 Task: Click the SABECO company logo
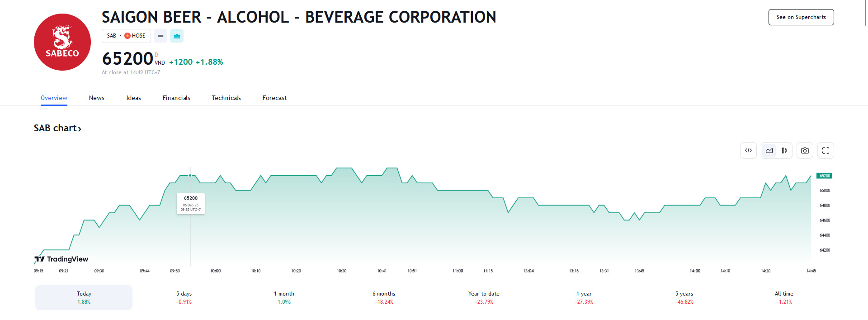[62, 42]
